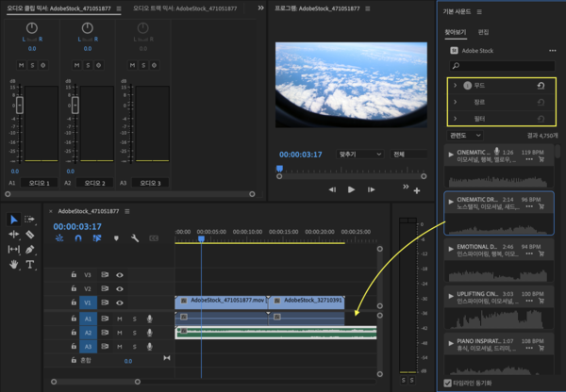Add a marker with the marker icon

click(x=117, y=239)
